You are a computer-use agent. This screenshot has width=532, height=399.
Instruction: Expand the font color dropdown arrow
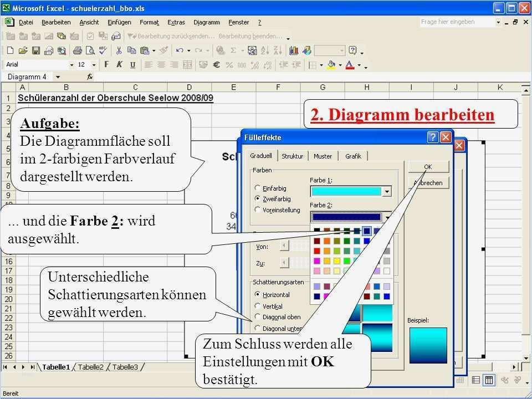[x=359, y=65]
